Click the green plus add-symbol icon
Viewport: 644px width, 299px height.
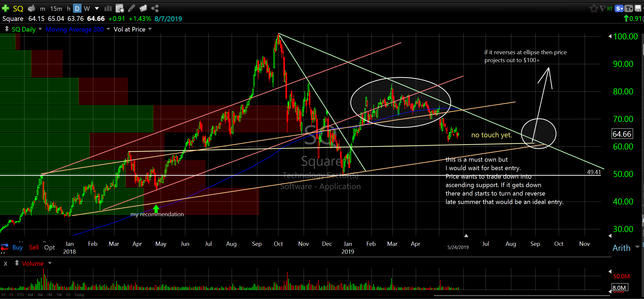[x=5, y=8]
